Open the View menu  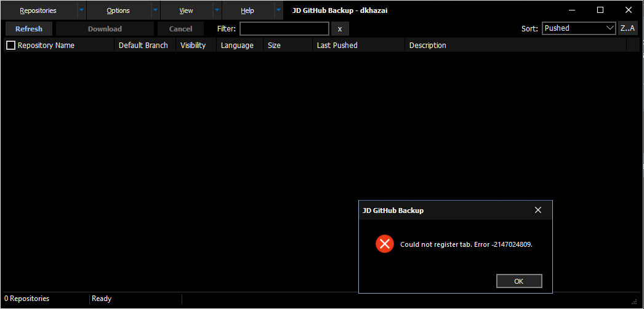coord(187,10)
